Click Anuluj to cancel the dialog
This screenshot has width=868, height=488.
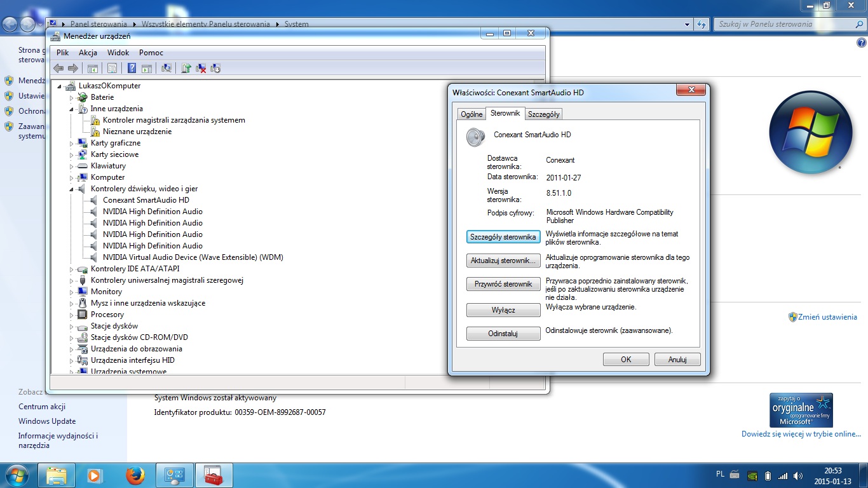click(x=677, y=360)
